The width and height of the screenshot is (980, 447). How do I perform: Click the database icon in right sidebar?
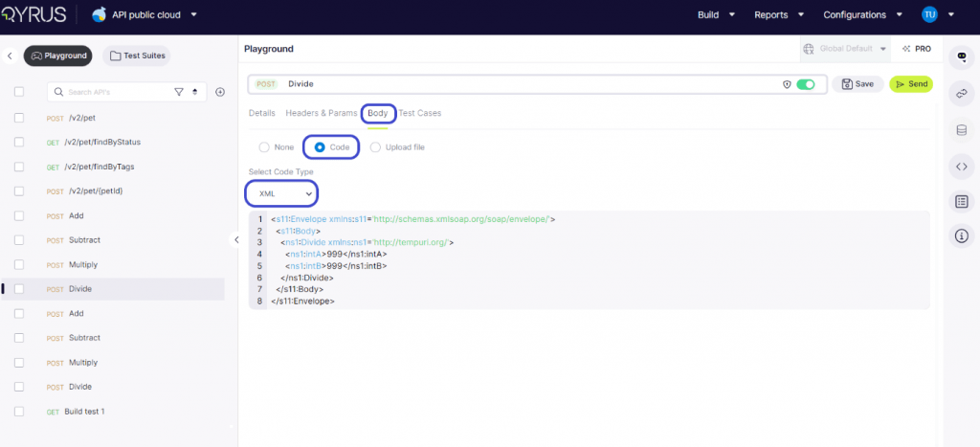coord(961,129)
